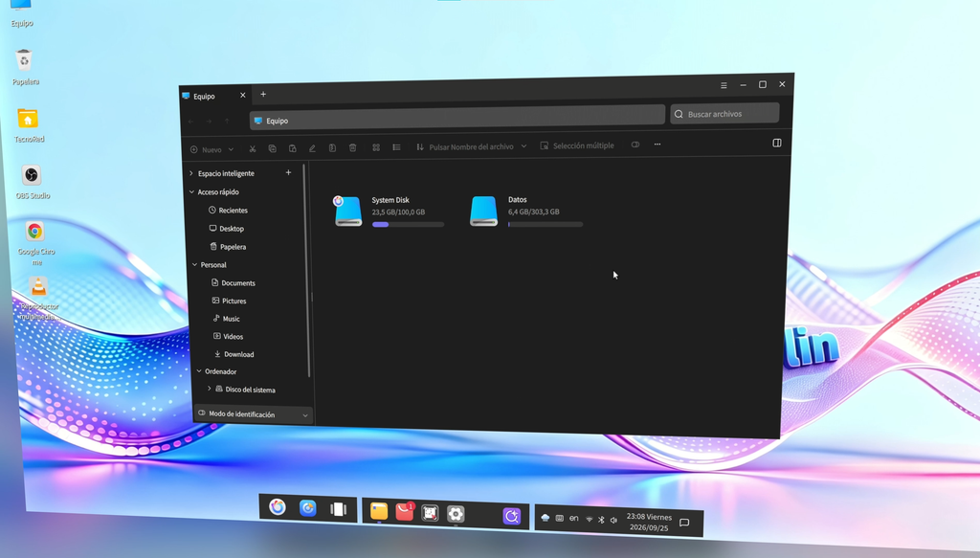Open the three-dot more options menu
Viewport: 980px width, 558px height.
pyautogui.click(x=657, y=145)
